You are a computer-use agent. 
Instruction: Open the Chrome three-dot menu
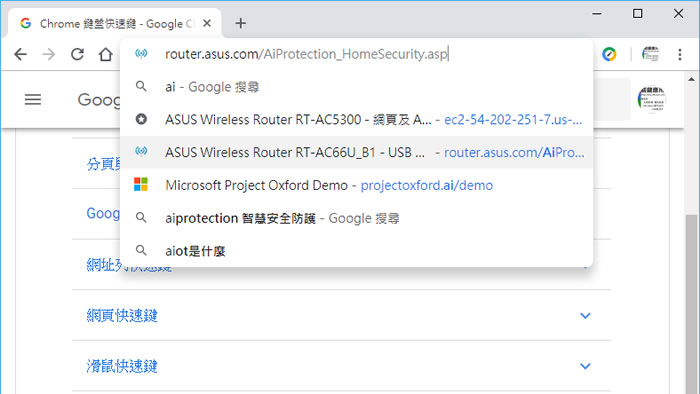tap(679, 54)
